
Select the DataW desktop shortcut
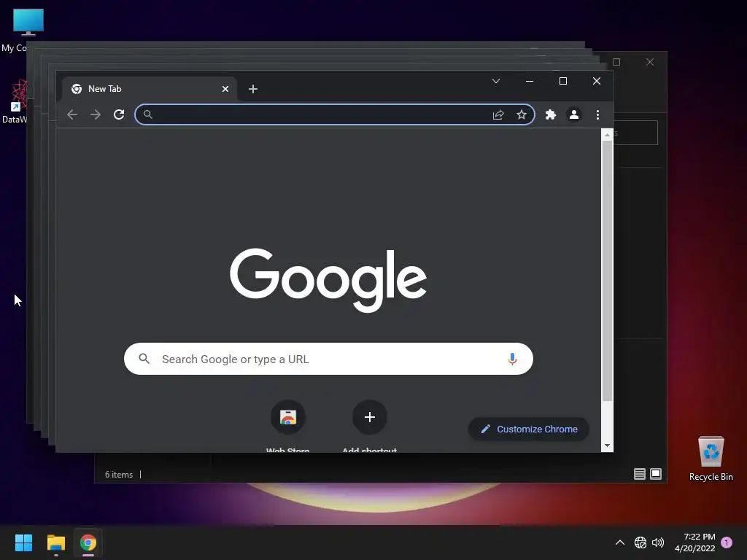point(15,101)
